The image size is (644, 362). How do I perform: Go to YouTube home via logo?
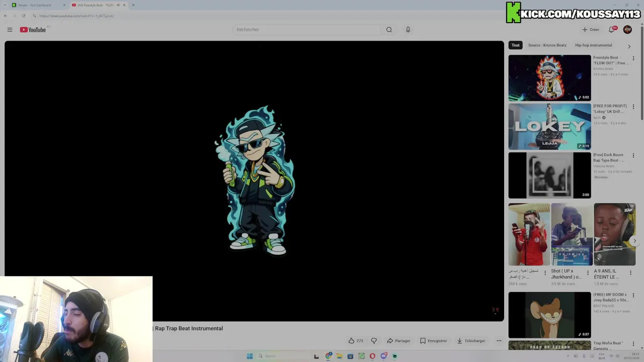[33, 30]
